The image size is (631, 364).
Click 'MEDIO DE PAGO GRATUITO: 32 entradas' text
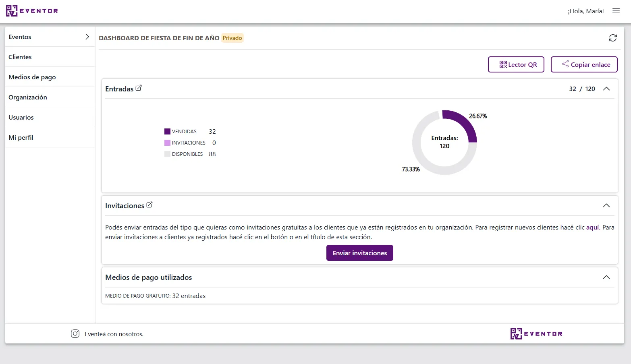(155, 296)
